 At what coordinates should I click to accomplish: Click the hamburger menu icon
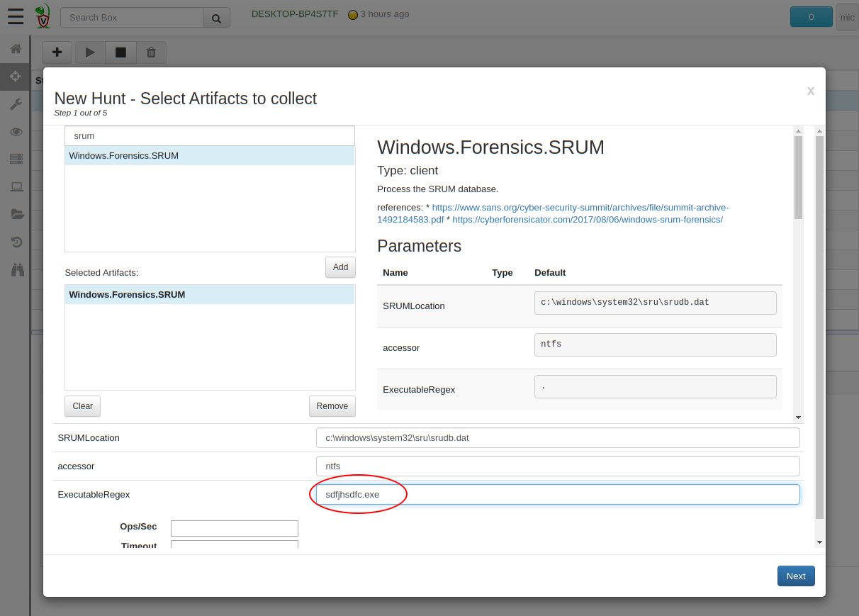coord(16,17)
